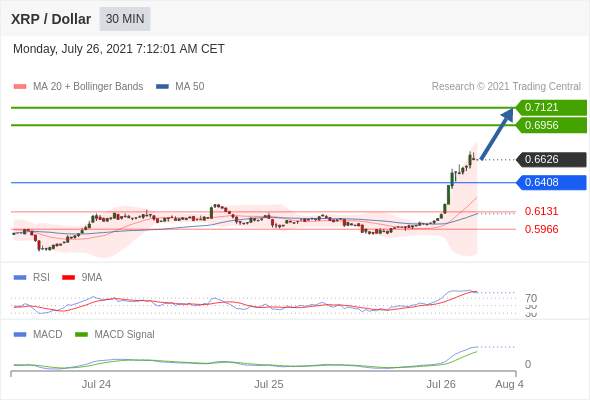Screen dimensions: 590x400
Task: Toggle the MACD legend swatch
Action: (20, 335)
